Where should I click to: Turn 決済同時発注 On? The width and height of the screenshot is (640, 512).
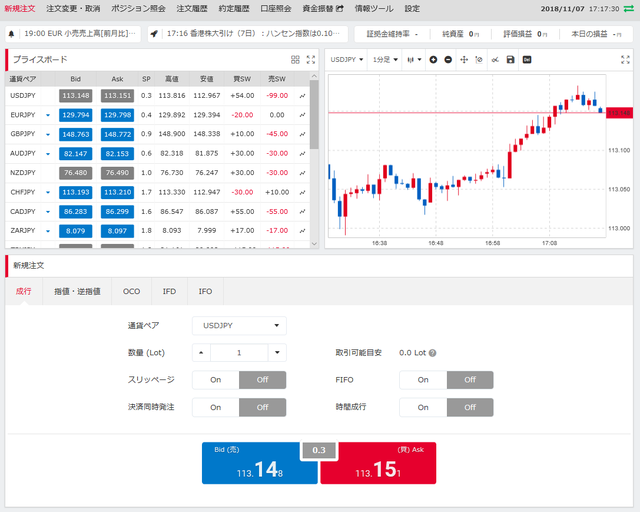point(216,407)
